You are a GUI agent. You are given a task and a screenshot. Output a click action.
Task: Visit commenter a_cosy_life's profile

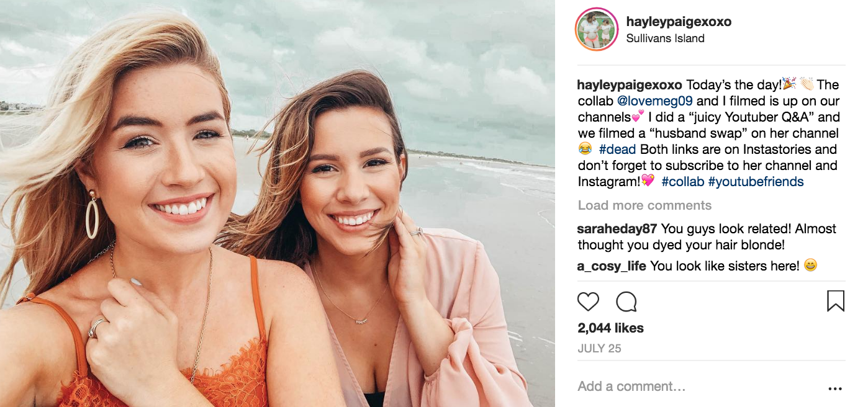[x=612, y=266]
